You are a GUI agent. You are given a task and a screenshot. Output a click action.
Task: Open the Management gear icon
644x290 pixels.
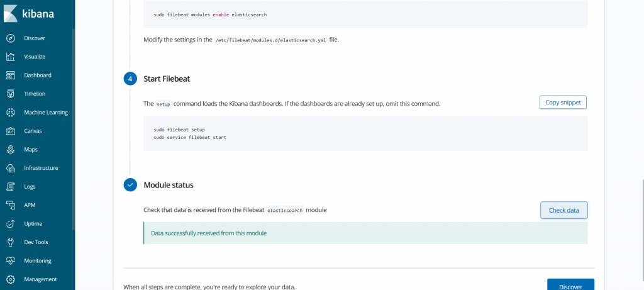pos(11,279)
